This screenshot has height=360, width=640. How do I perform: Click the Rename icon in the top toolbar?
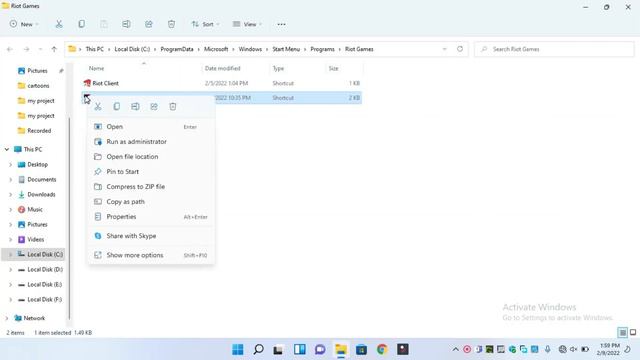(x=126, y=24)
